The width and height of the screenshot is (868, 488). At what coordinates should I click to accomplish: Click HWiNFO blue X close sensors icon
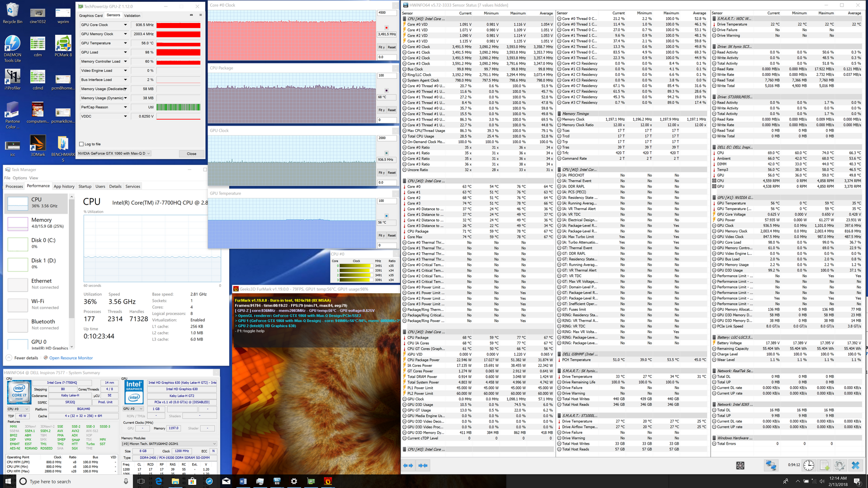pyautogui.click(x=855, y=465)
